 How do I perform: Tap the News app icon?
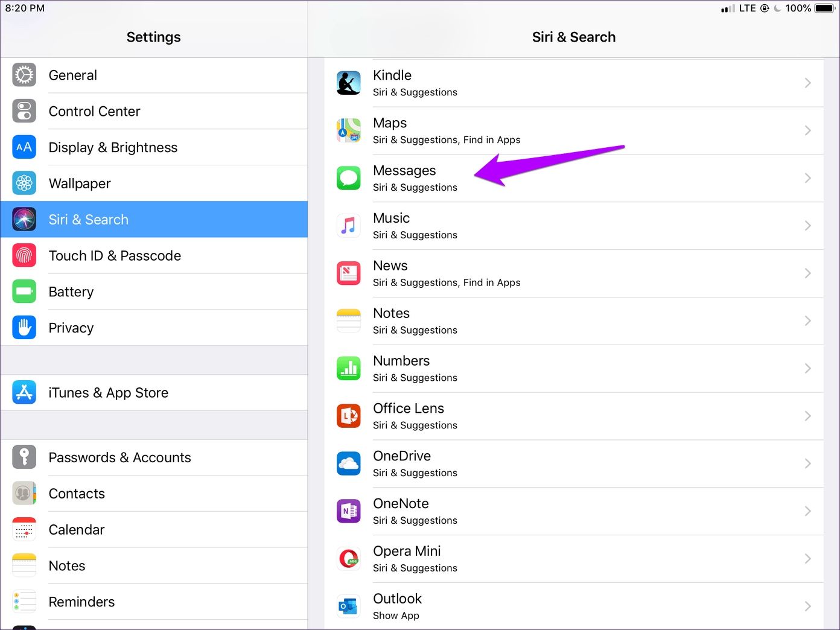(349, 273)
